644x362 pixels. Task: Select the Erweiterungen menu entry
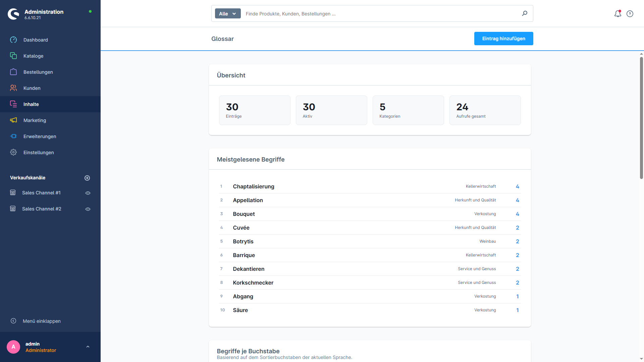(x=50, y=136)
